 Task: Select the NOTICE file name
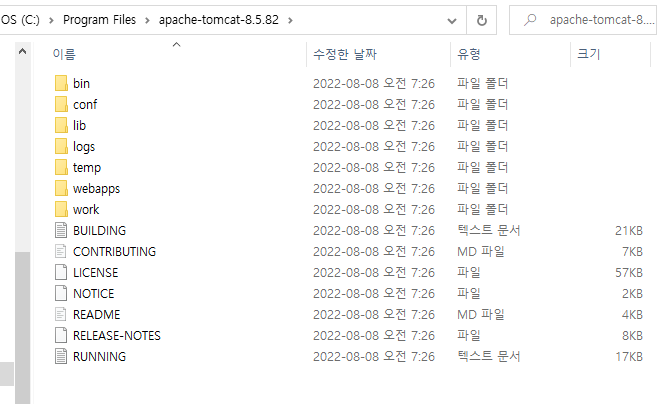93,293
